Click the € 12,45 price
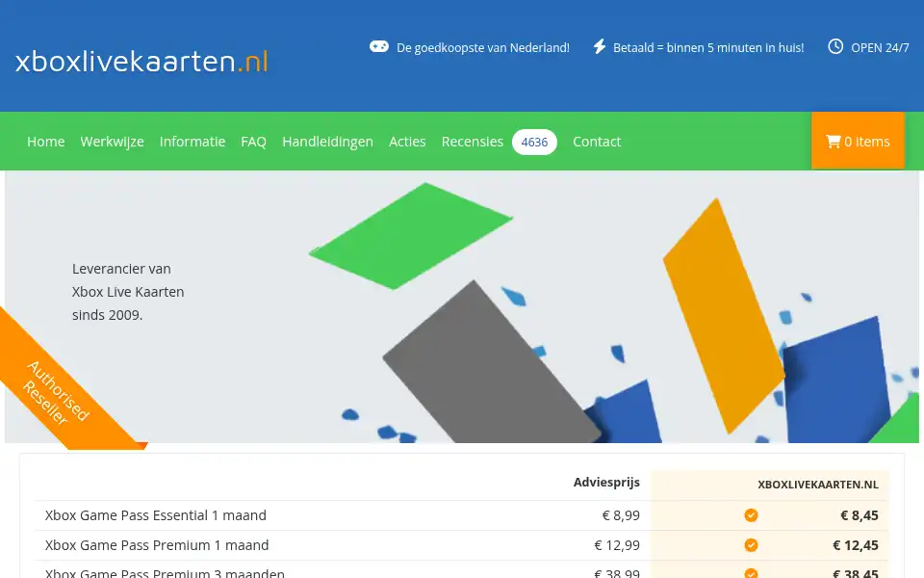 (855, 545)
